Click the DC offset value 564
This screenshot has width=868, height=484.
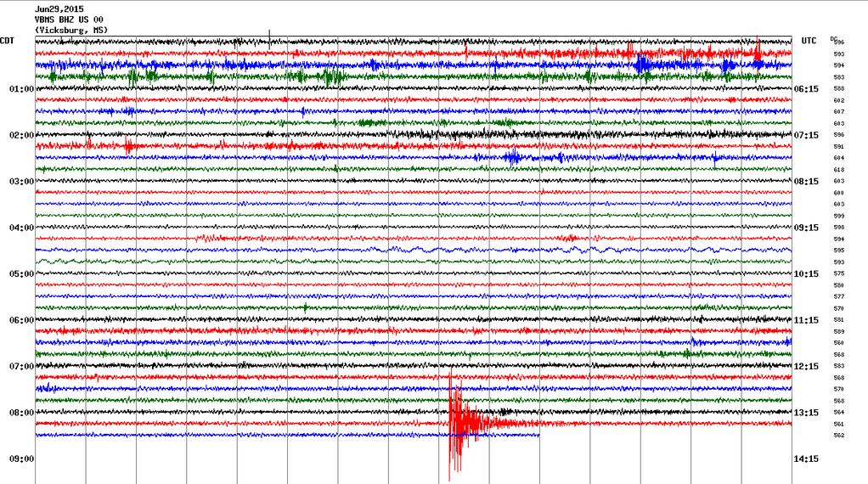(x=838, y=413)
